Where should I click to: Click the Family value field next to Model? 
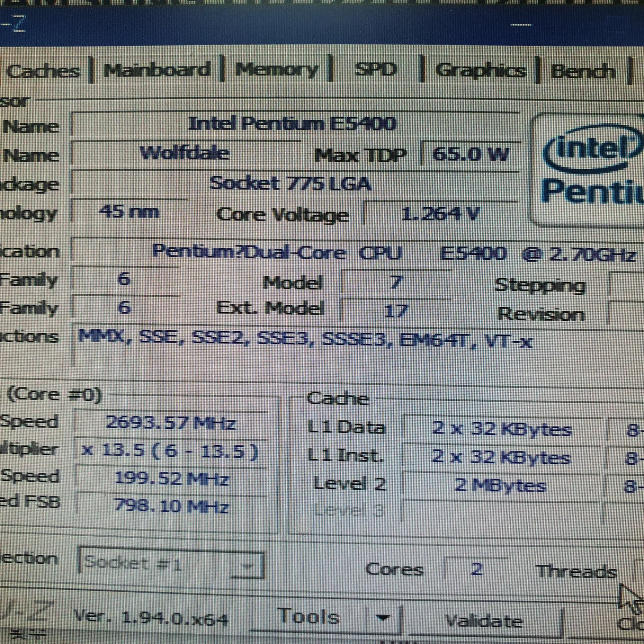point(125,280)
